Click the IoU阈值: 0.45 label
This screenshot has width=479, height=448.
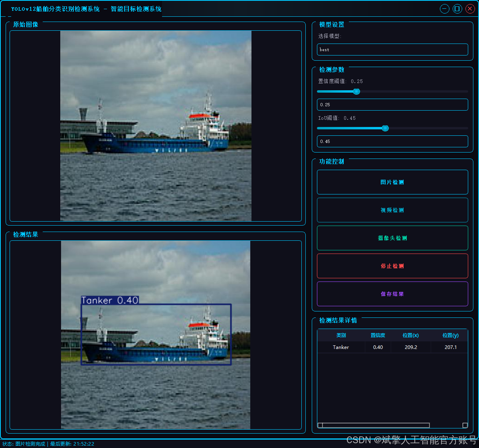(x=337, y=118)
